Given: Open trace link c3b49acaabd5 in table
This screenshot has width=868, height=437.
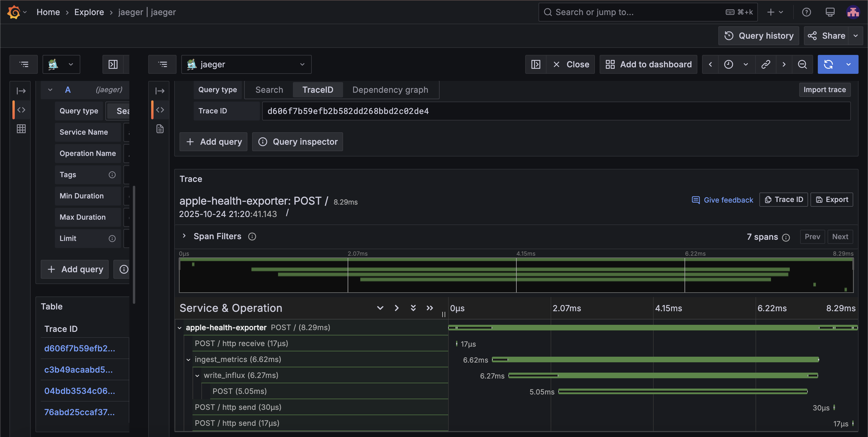Looking at the screenshot, I should (79, 370).
